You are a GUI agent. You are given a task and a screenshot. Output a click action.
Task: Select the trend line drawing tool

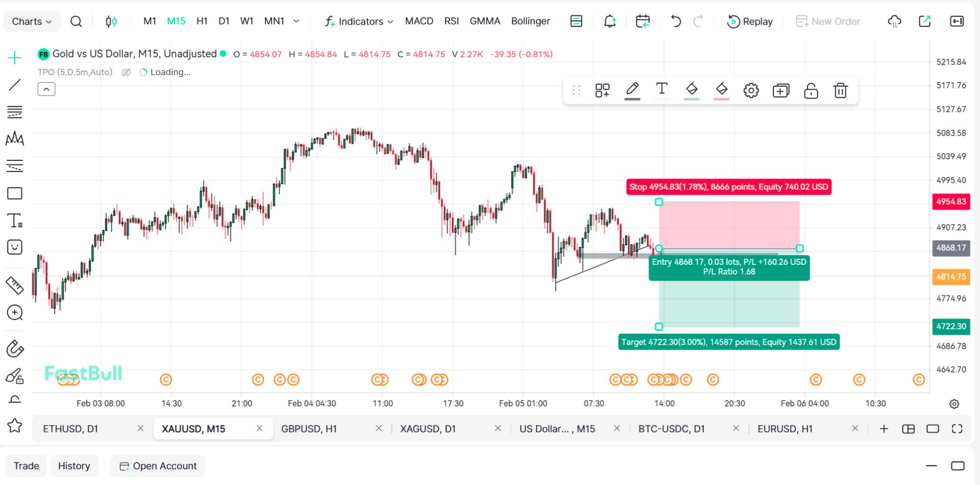click(x=15, y=85)
